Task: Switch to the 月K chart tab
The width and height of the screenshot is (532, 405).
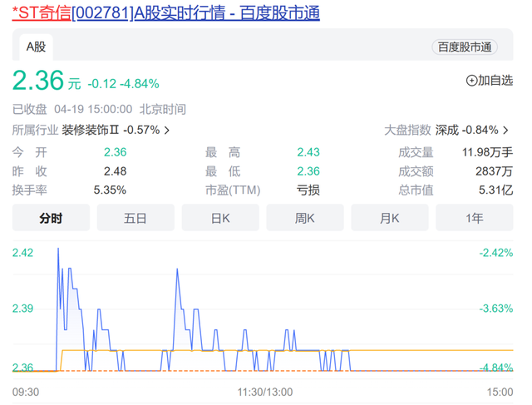Action: tap(390, 218)
